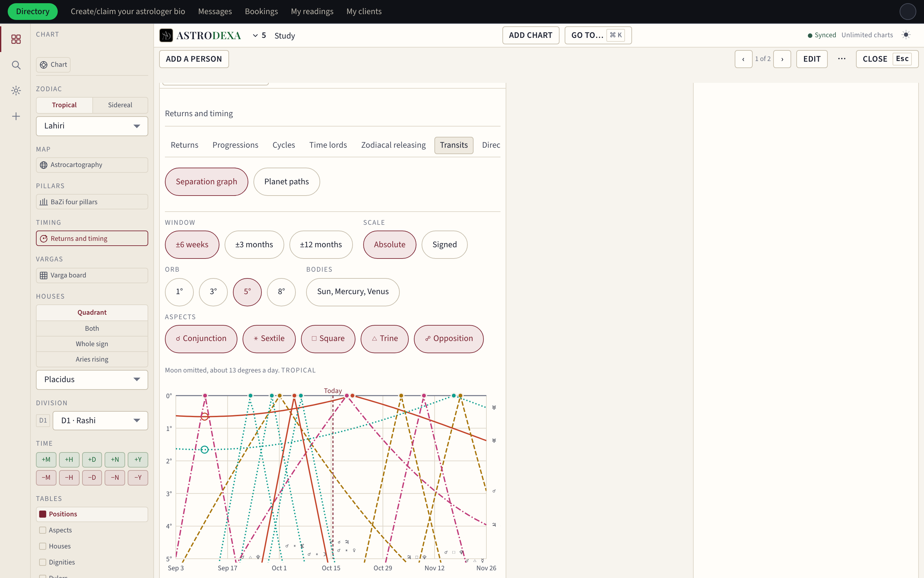Enable the Aspects table checkbox
The image size is (924, 578).
[x=43, y=530]
